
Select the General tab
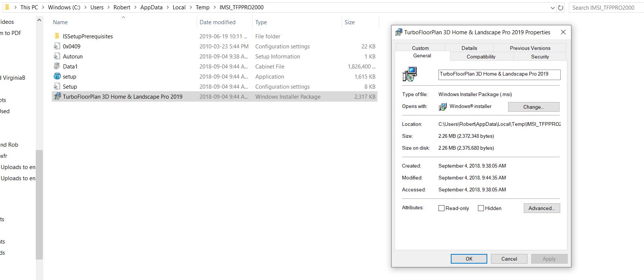(422, 55)
